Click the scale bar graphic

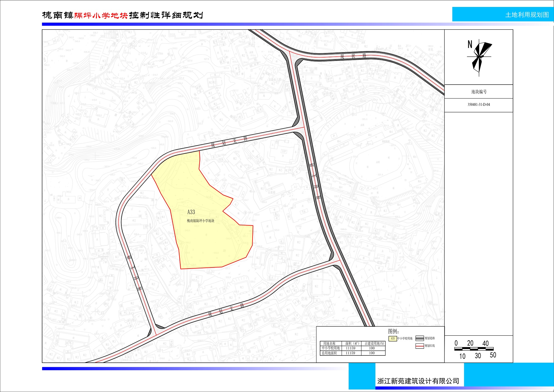tap(474, 349)
